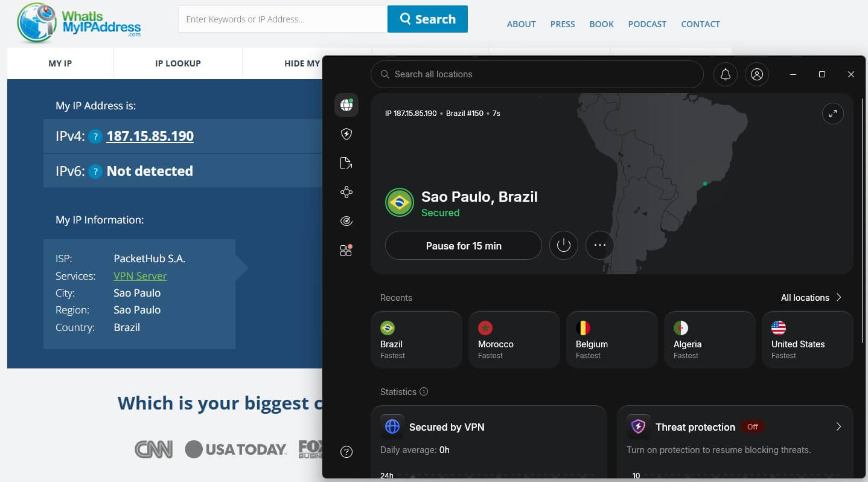Focus the Search all locations field
The image size is (868, 482).
click(537, 74)
